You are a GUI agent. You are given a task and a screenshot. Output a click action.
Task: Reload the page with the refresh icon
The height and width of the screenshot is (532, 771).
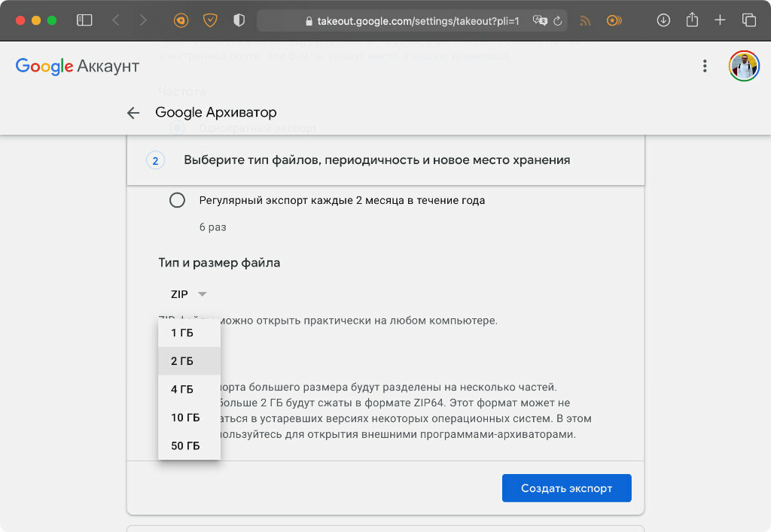click(558, 21)
